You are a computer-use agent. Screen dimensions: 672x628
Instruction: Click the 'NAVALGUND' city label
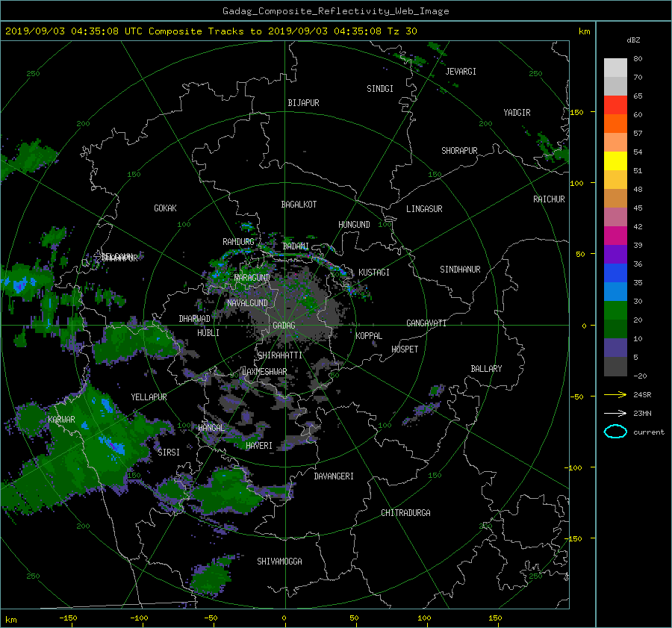pos(247,303)
